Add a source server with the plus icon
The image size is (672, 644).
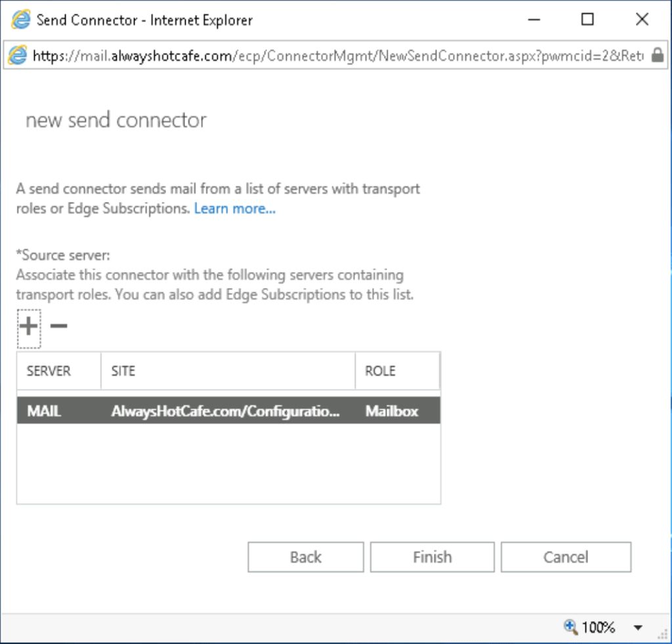pos(29,327)
